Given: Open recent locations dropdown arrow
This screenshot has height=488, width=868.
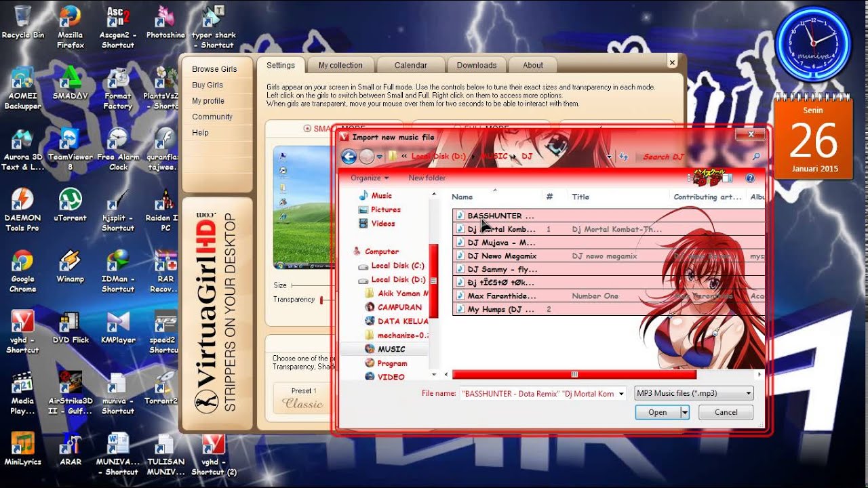Looking at the screenshot, I should pos(380,157).
